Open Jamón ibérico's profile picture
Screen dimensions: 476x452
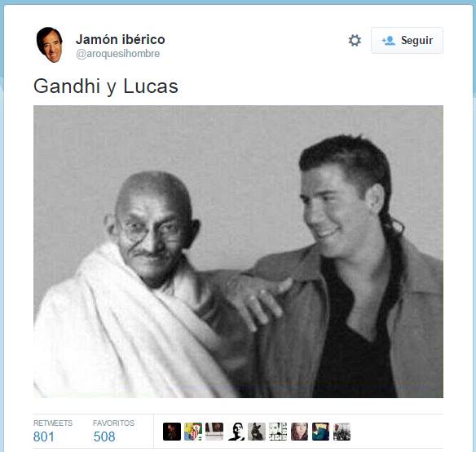point(50,45)
